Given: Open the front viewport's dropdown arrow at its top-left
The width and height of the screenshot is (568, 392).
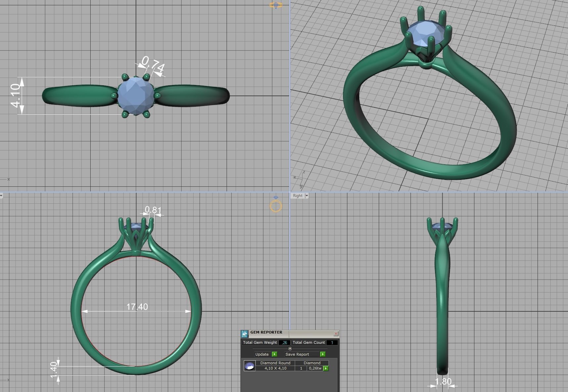Looking at the screenshot, I should [1, 196].
